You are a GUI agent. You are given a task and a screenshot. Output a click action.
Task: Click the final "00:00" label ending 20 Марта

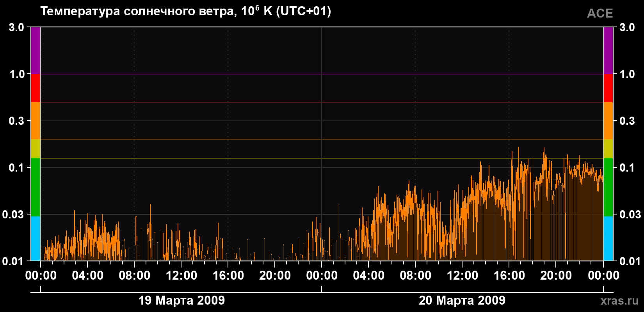[x=603, y=276]
